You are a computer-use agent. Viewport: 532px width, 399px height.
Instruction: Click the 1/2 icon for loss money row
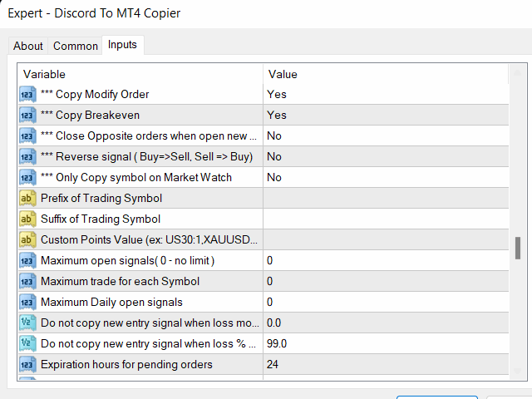point(27,323)
